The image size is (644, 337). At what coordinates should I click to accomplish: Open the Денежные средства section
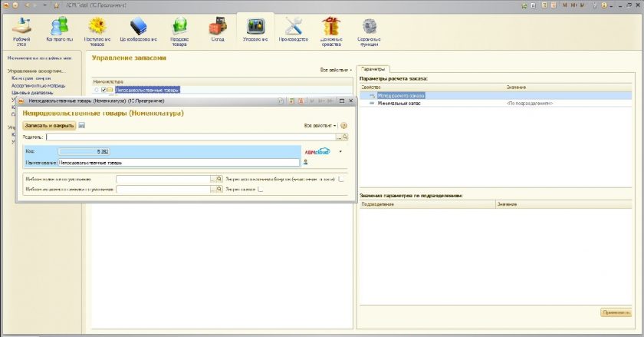pos(331,31)
